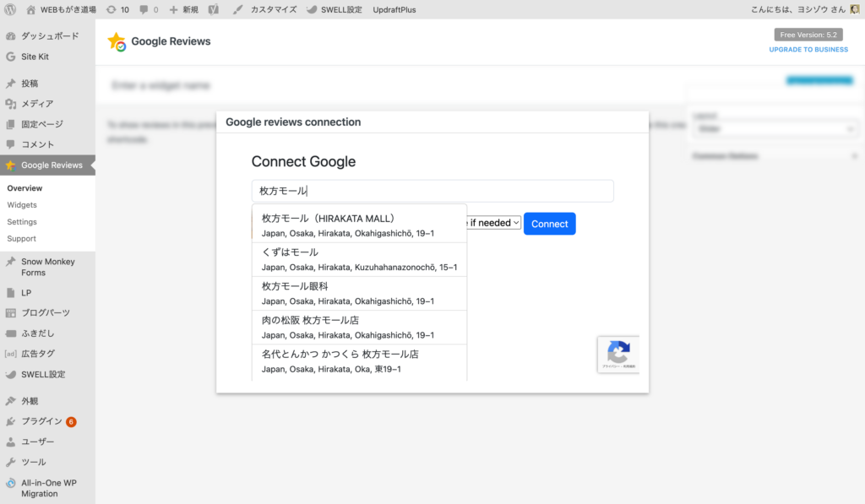Select the 枚方モール眼科 suggestion
This screenshot has width=865, height=504.
pyautogui.click(x=359, y=293)
